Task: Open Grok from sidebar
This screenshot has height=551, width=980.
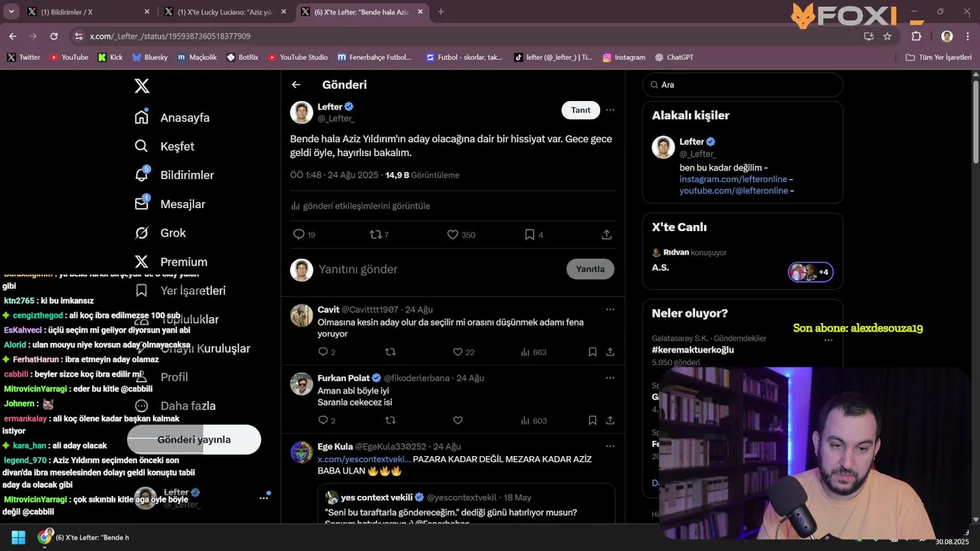Action: point(160,233)
